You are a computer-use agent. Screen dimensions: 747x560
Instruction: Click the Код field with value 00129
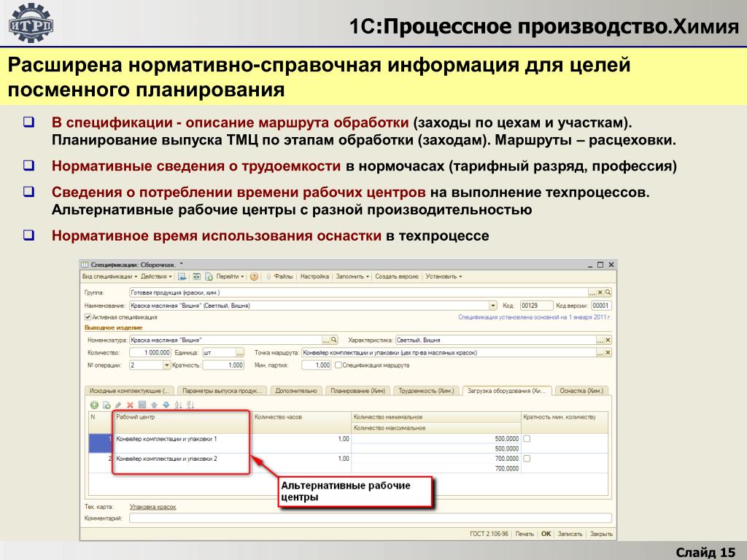(536, 306)
